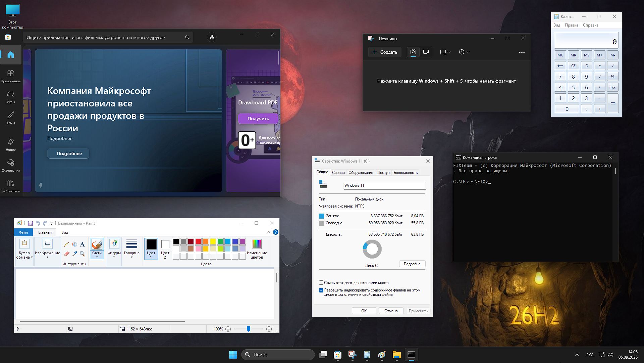Select Цвет 1 in Paint
The width and height of the screenshot is (644, 363).
(x=151, y=248)
